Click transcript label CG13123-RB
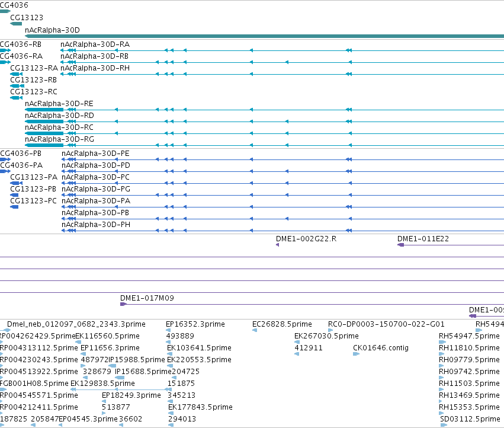The image size is (504, 428). 33,80
